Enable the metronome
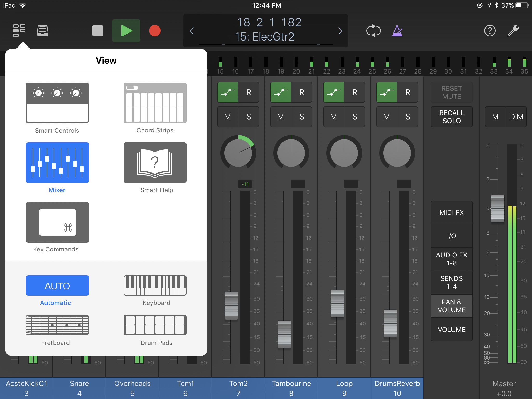Screen dimensions: 532x399 397,30
